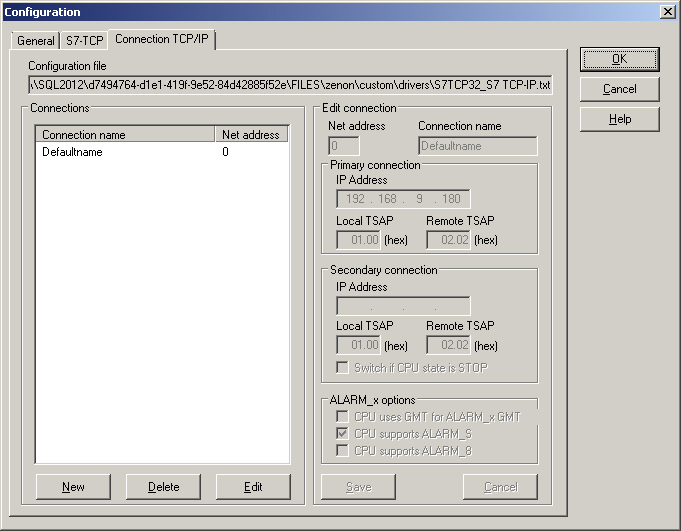Close the Configuration dialog window
The width and height of the screenshot is (681, 531).
667,11
